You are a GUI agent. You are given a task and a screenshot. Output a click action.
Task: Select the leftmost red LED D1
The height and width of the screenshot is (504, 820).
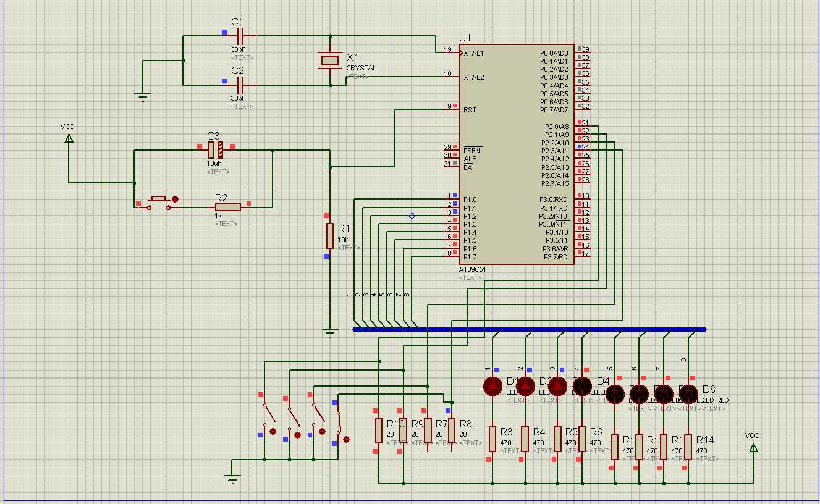(x=492, y=386)
